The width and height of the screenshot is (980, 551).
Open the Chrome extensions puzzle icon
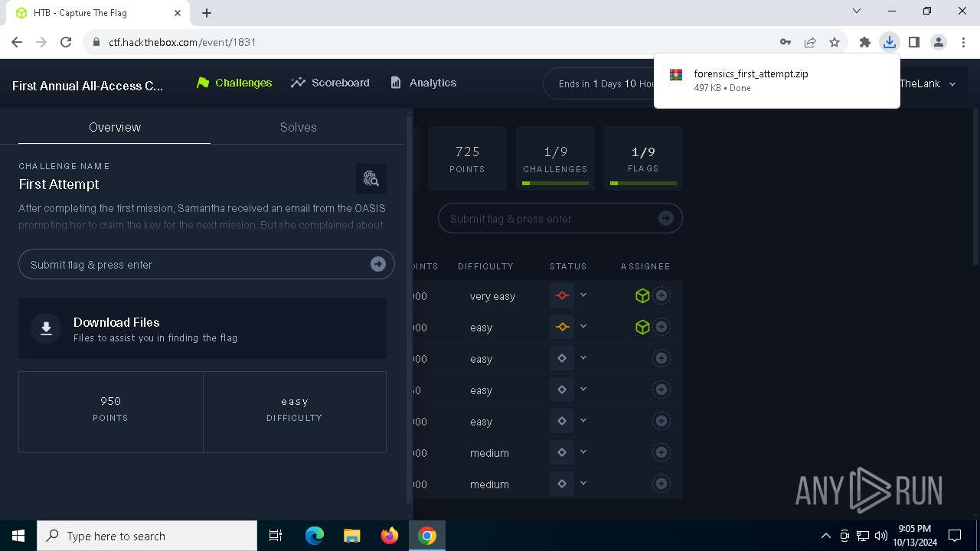pos(865,42)
